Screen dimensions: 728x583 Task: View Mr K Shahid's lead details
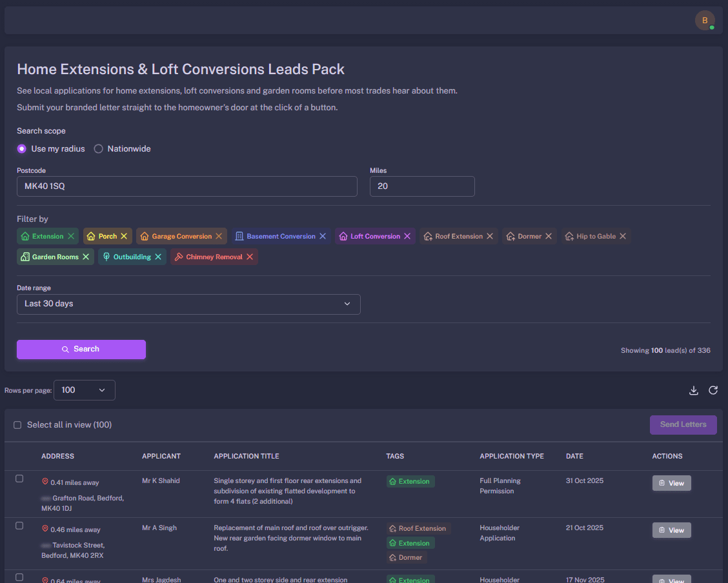(x=671, y=482)
